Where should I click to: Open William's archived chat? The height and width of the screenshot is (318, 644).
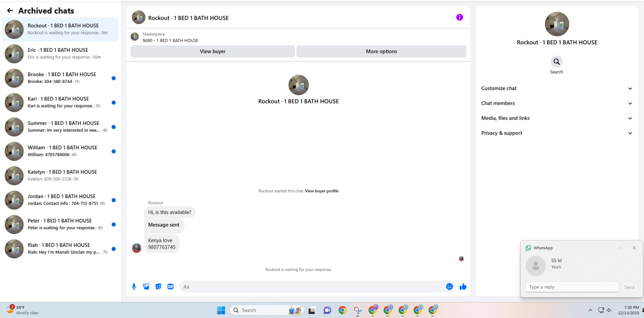tap(60, 151)
